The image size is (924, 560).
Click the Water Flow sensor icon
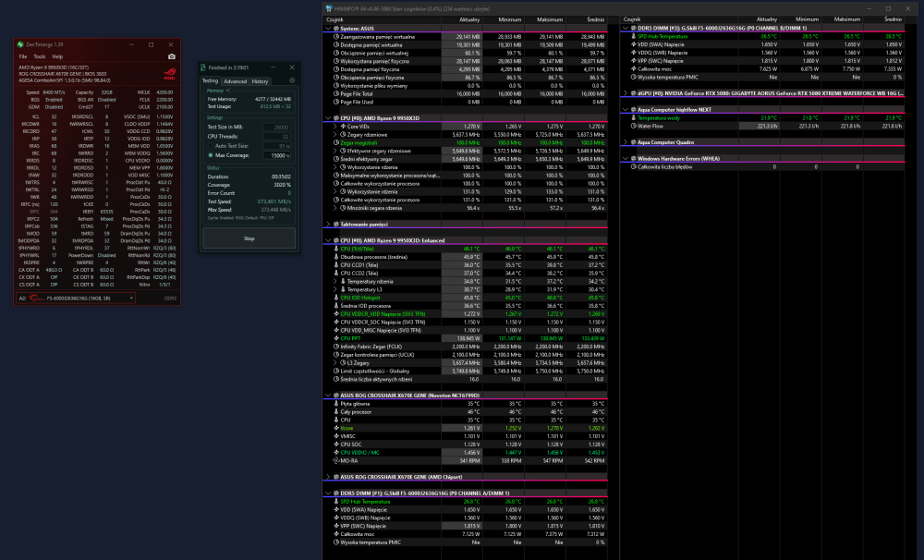coord(634,127)
